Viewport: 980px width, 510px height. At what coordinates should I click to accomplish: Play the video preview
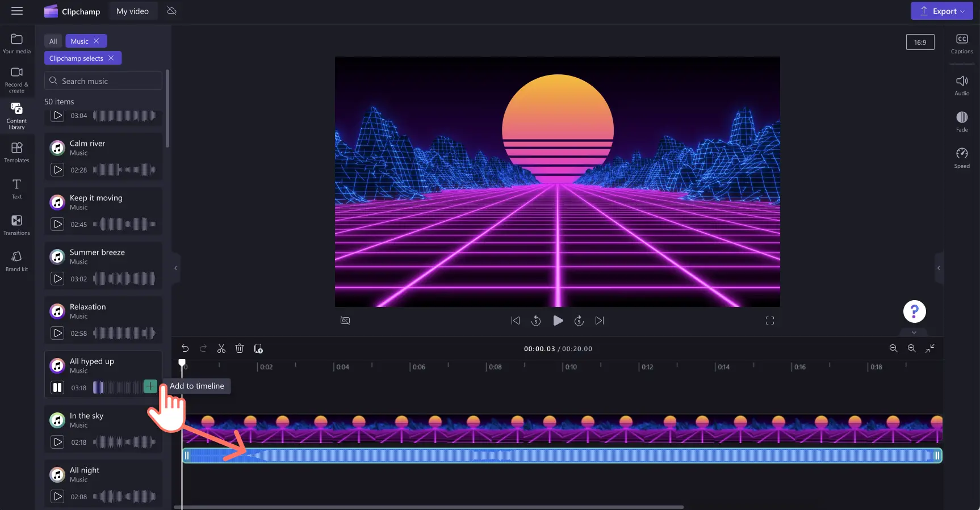[x=558, y=321]
